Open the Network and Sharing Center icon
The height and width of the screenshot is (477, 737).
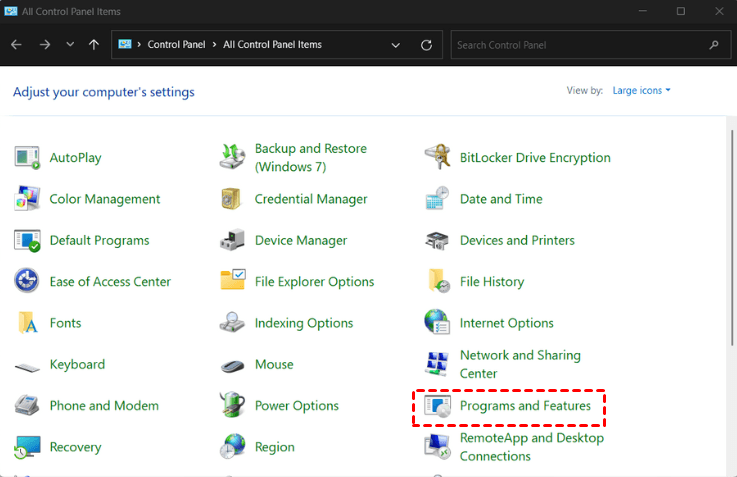(438, 364)
